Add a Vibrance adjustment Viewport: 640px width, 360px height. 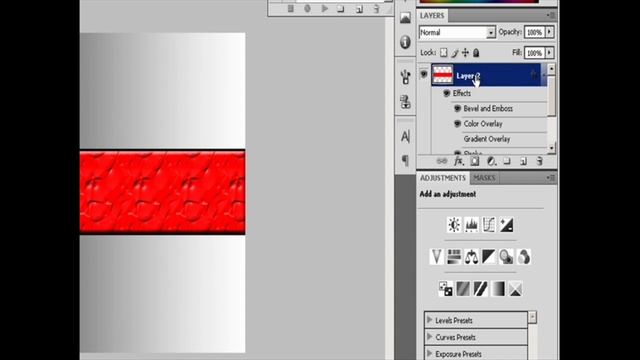coord(436,257)
